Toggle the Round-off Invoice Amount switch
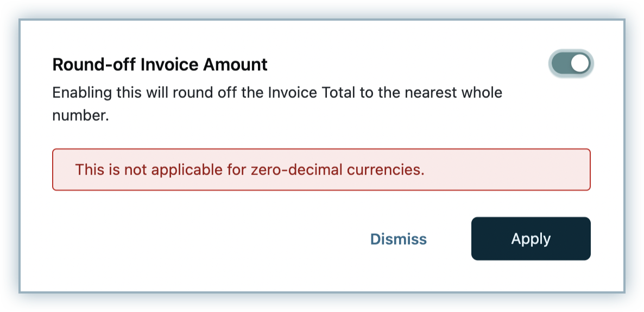 (x=571, y=64)
